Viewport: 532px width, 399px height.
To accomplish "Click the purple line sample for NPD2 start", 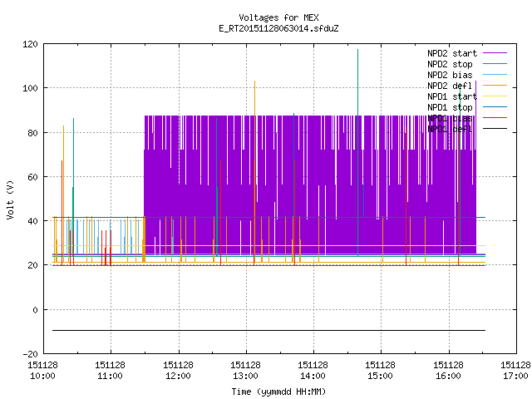I will click(x=495, y=53).
